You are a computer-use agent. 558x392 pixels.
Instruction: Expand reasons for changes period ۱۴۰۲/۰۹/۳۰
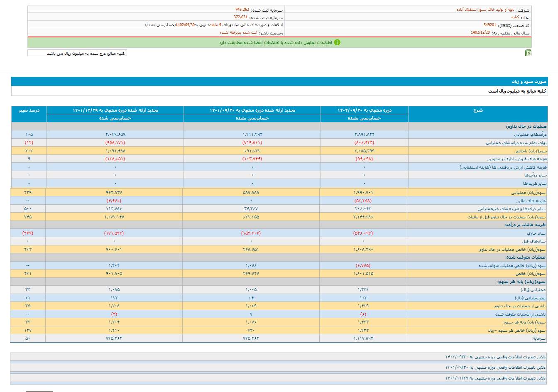(x=495, y=357)
